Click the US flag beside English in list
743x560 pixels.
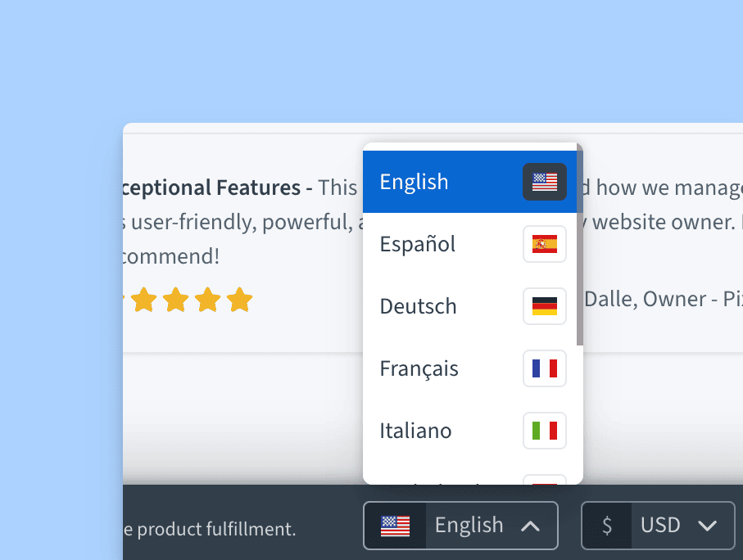[545, 182]
